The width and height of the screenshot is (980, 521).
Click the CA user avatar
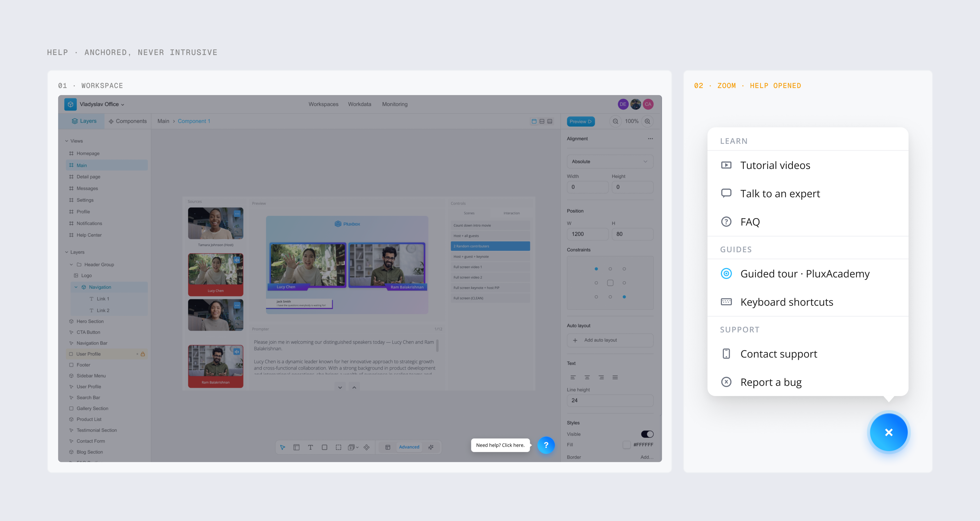pyautogui.click(x=648, y=104)
